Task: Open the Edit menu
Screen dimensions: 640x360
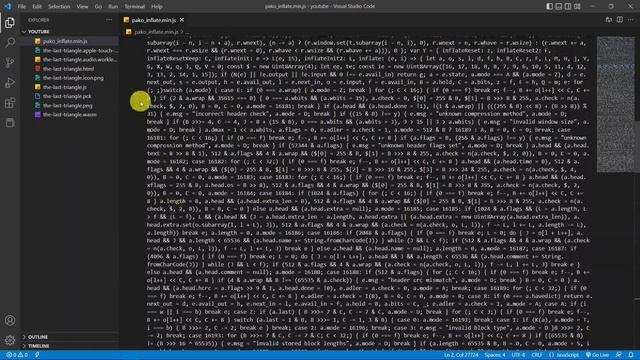Action: point(37,7)
